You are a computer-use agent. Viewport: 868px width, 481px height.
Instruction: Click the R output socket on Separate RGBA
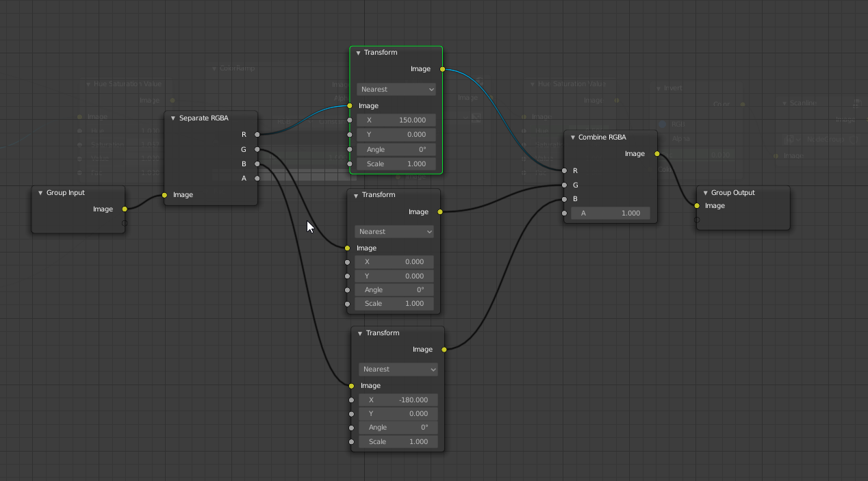click(x=257, y=134)
